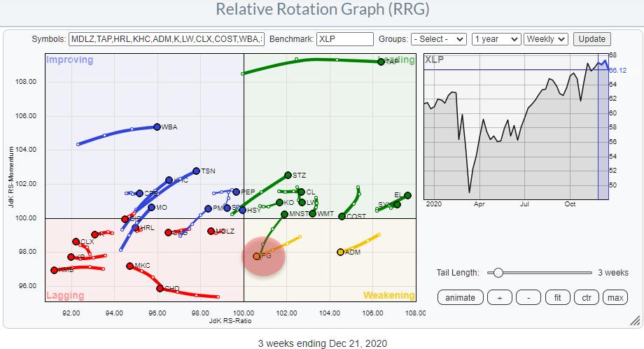Select the HSY data point
This screenshot has height=349, width=644.
point(242,211)
